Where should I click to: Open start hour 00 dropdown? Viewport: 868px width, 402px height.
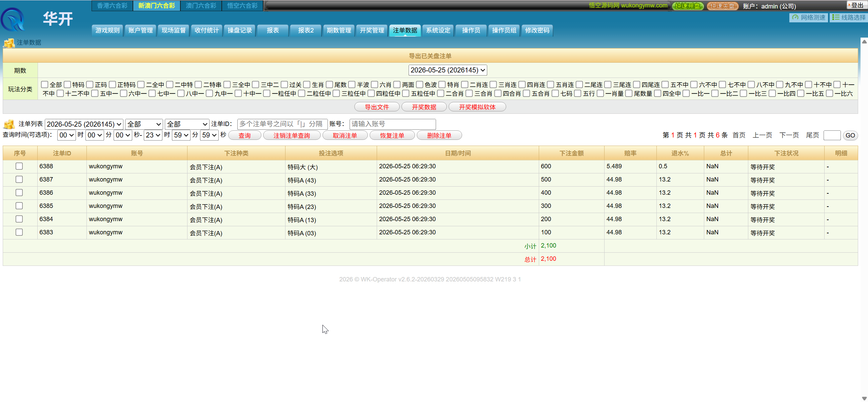pos(66,135)
